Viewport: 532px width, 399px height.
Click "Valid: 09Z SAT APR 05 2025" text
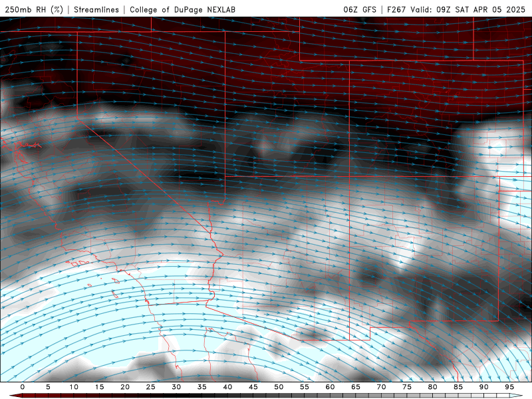coord(468,9)
